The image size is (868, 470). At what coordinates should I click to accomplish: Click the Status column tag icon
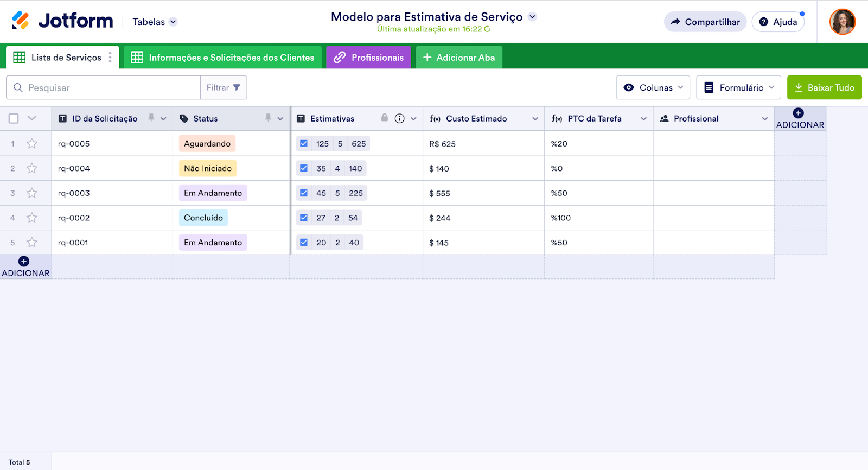click(184, 118)
